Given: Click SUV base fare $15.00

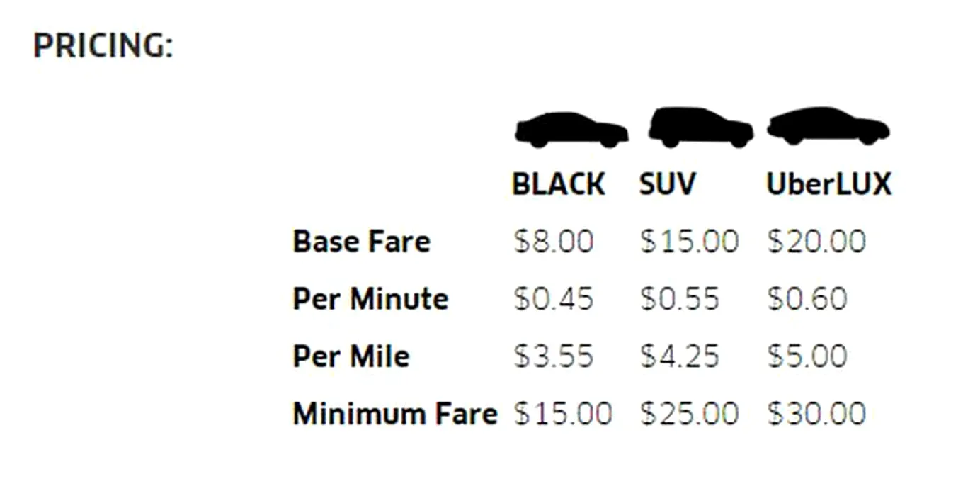Looking at the screenshot, I should pyautogui.click(x=689, y=242).
